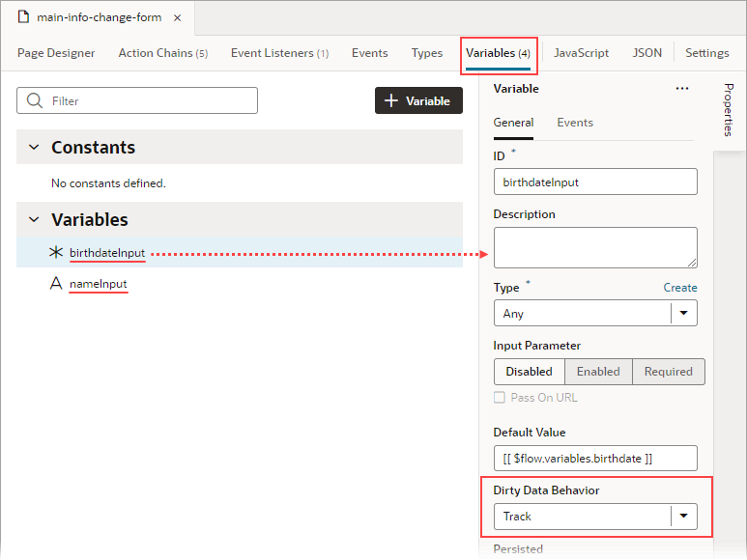
Task: Toggle the Pass On URL checkbox
Action: (500, 397)
